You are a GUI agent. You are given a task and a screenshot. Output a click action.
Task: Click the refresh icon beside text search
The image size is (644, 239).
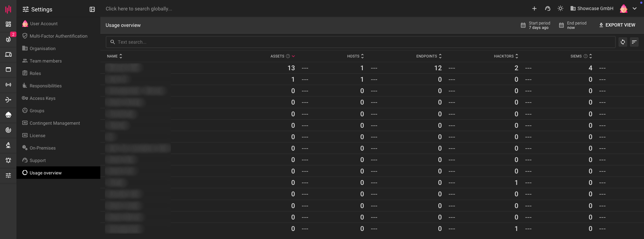[x=623, y=42]
